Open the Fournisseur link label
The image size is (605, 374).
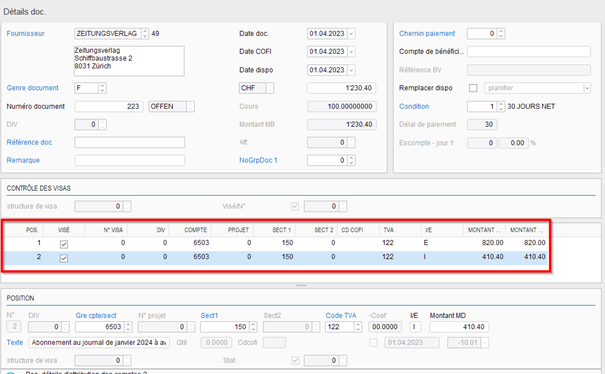point(25,34)
